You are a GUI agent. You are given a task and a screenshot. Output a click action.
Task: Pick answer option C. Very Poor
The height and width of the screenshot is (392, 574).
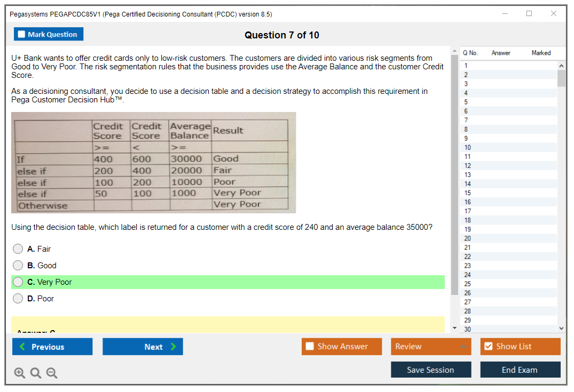pyautogui.click(x=18, y=282)
